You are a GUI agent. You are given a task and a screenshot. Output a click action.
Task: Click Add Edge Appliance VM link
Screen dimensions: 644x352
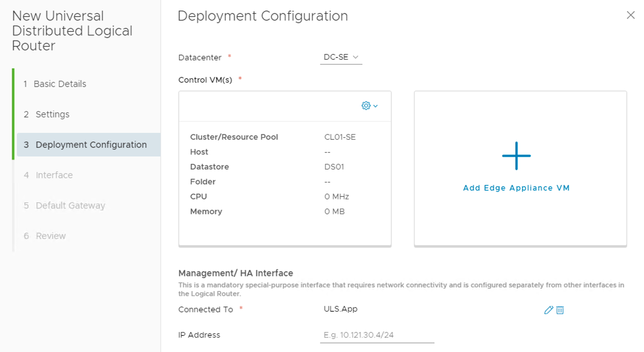516,188
